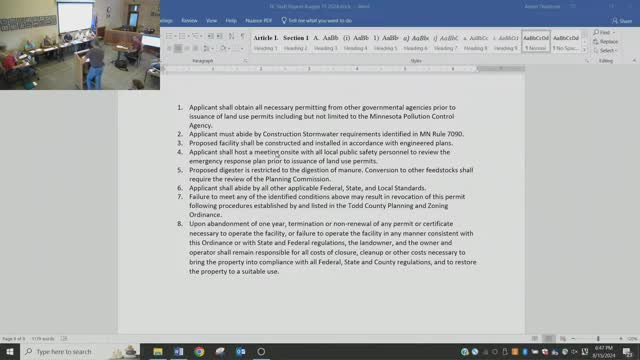Open the View tab
This screenshot has height=360, width=640.
[211, 20]
